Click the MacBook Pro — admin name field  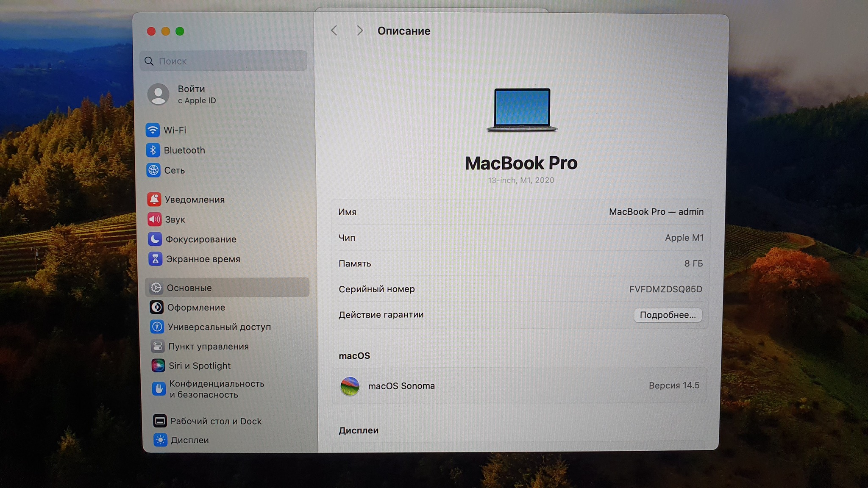[656, 212]
